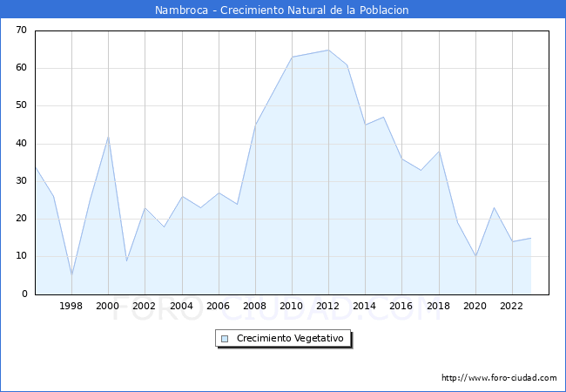This screenshot has height=392, width=566.
Task: Click the y-axis label 70
Action: coord(21,30)
